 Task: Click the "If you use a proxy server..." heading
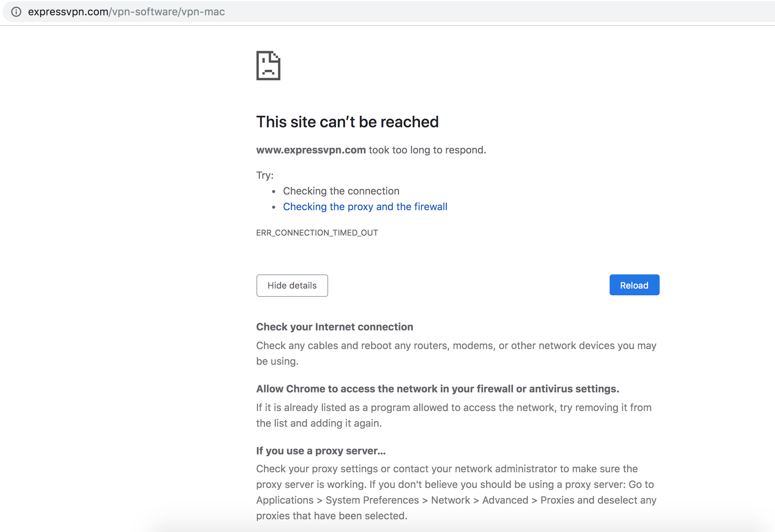[x=321, y=451]
